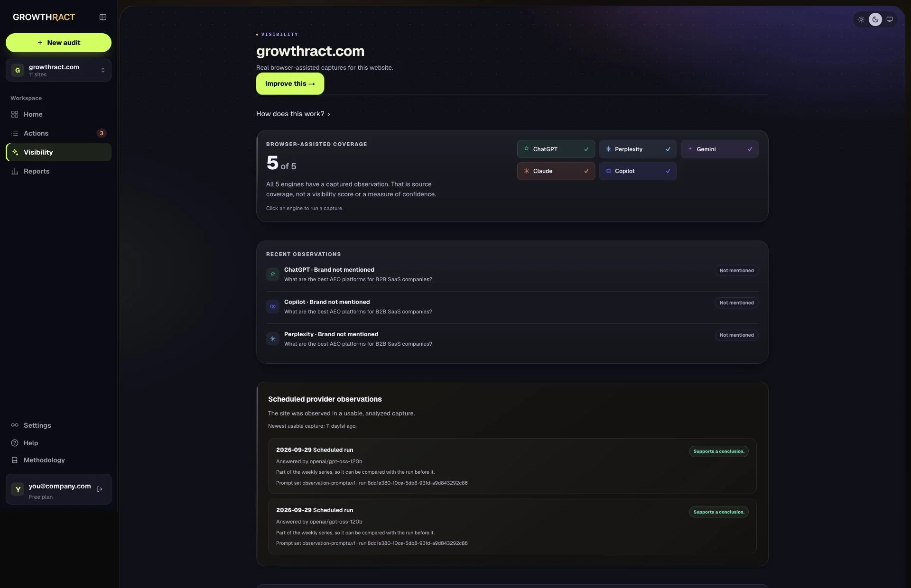The width and height of the screenshot is (911, 588).
Task: Click Not mentioned badge in Copilot row
Action: point(736,303)
